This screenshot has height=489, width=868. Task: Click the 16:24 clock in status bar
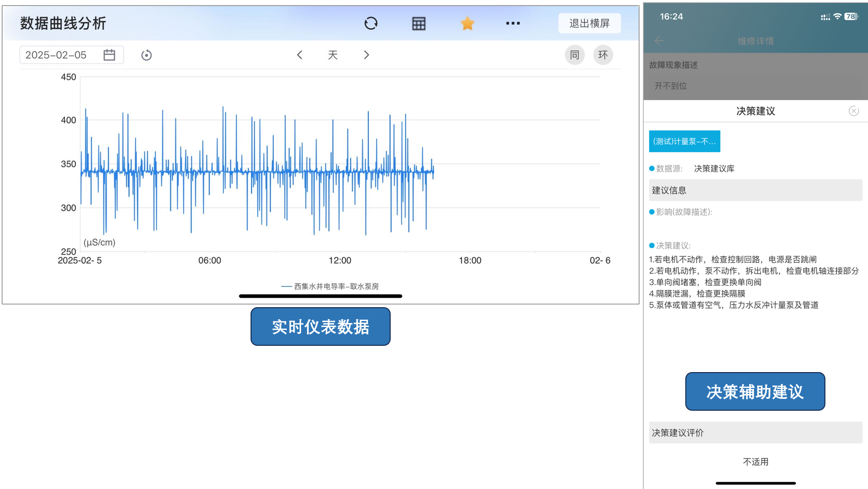click(x=671, y=16)
